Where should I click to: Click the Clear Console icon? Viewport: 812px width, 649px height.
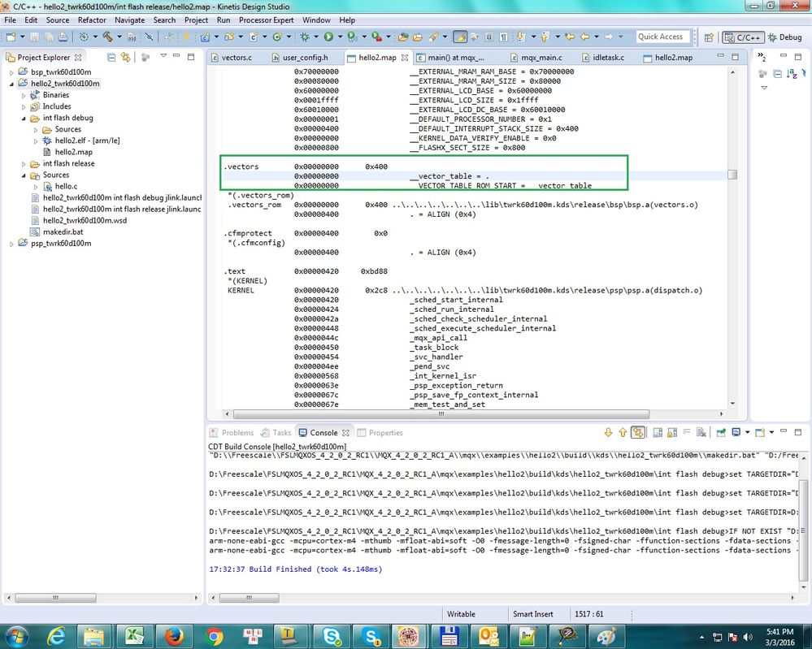701,433
